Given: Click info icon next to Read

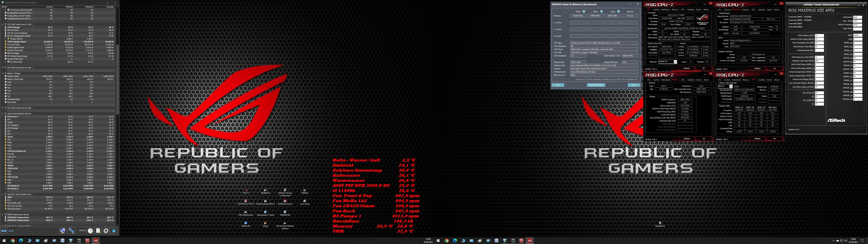Looking at the screenshot, I should click(584, 12).
